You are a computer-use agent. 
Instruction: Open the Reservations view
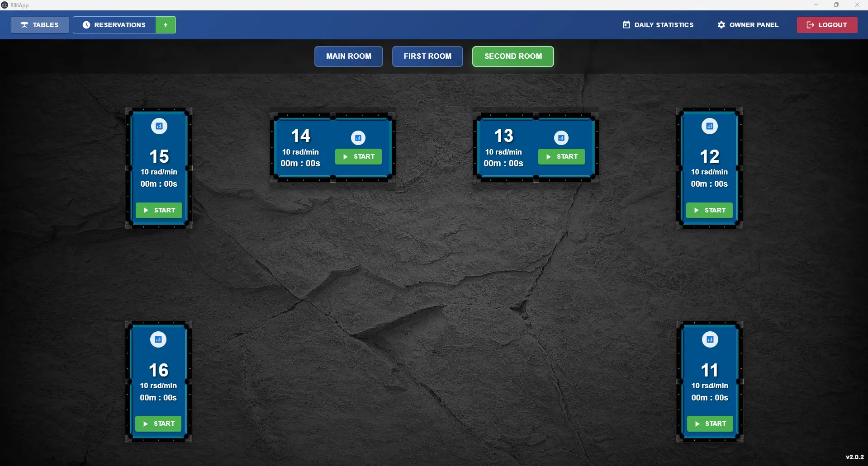point(114,25)
